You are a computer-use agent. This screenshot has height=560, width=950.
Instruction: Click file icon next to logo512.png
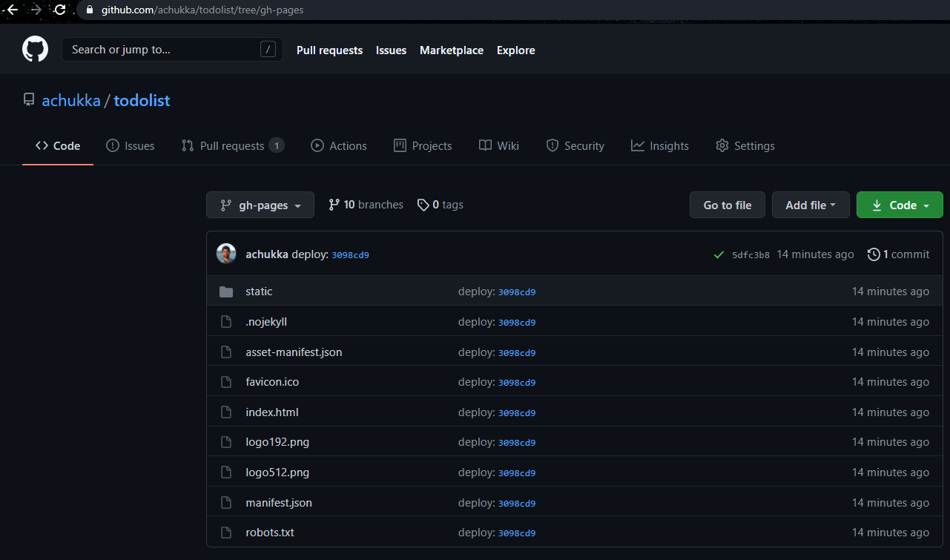tap(226, 472)
